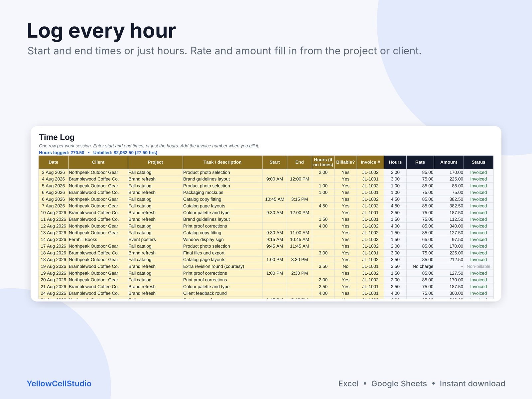Select the Final files and export cell
Viewport: 532px width, 399px height.
[222, 253]
